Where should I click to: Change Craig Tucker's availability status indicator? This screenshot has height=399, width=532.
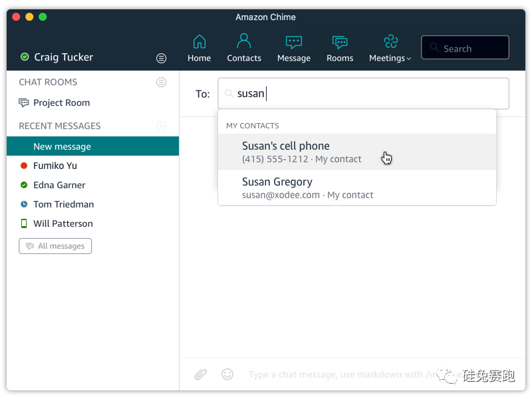(x=25, y=57)
